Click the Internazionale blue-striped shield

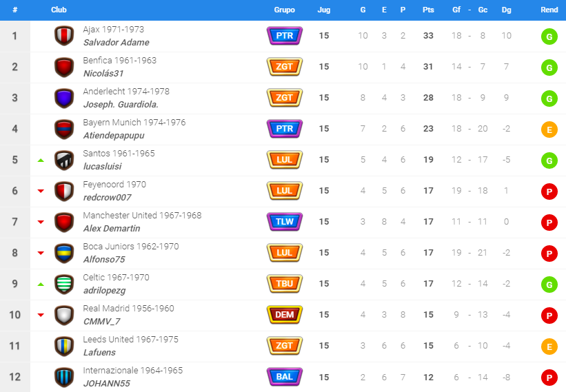click(x=64, y=377)
